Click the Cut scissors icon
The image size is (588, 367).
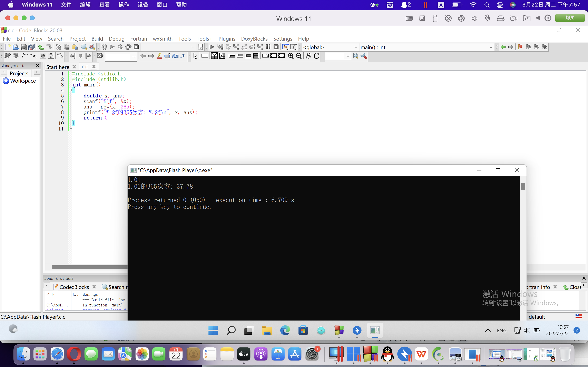click(59, 47)
